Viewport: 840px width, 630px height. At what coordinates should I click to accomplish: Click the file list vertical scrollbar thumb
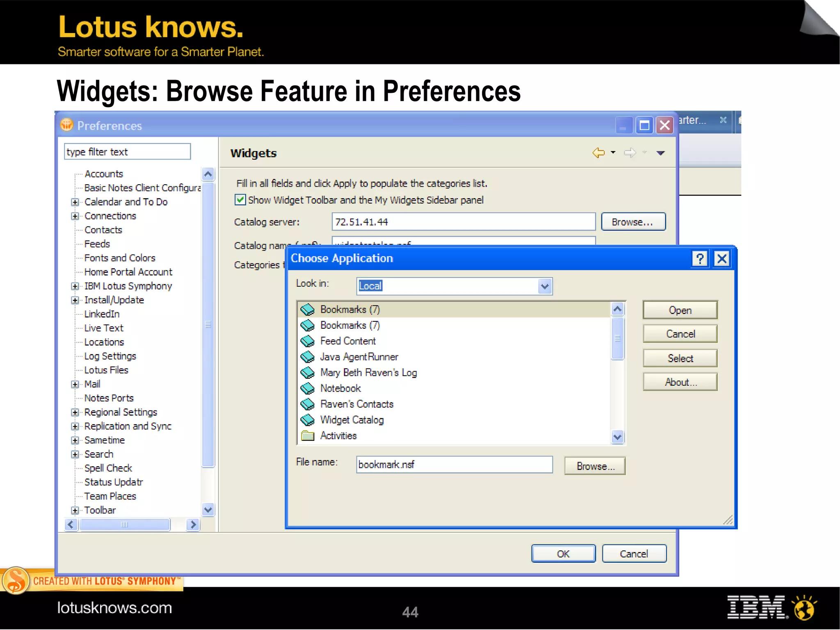[x=617, y=339]
